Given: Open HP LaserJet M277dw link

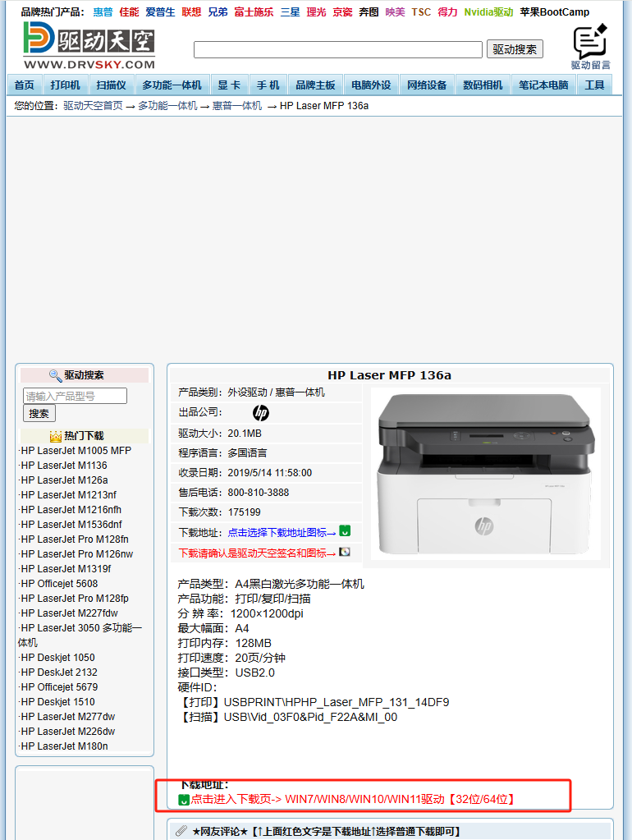Looking at the screenshot, I should [67, 717].
